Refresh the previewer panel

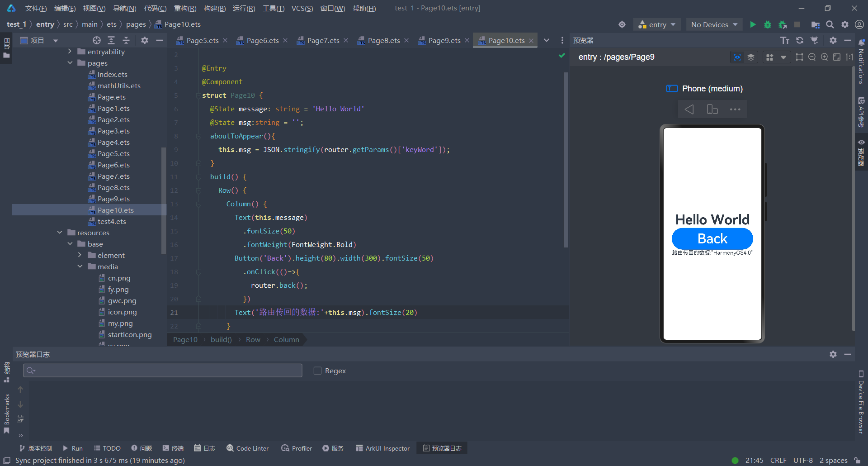pos(800,40)
